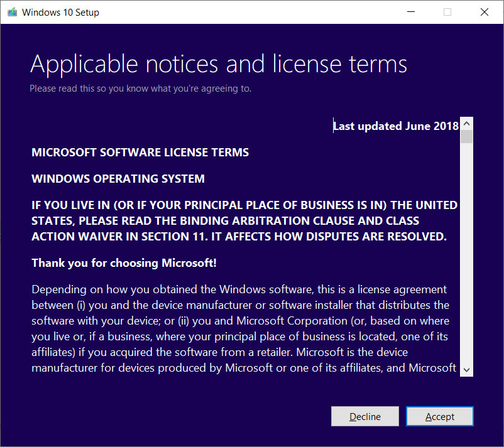
Task: Accept the license terms
Action: pyautogui.click(x=440, y=416)
